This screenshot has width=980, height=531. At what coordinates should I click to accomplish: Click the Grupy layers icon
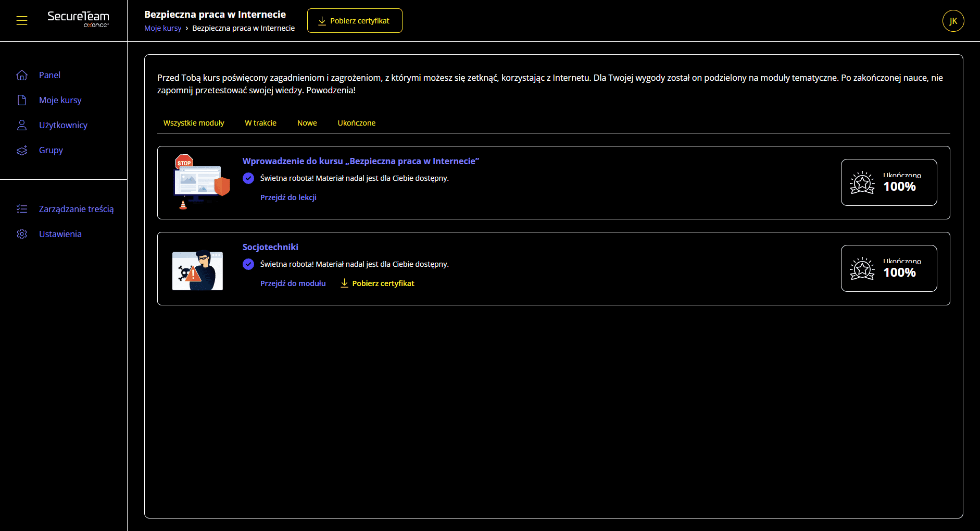22,150
